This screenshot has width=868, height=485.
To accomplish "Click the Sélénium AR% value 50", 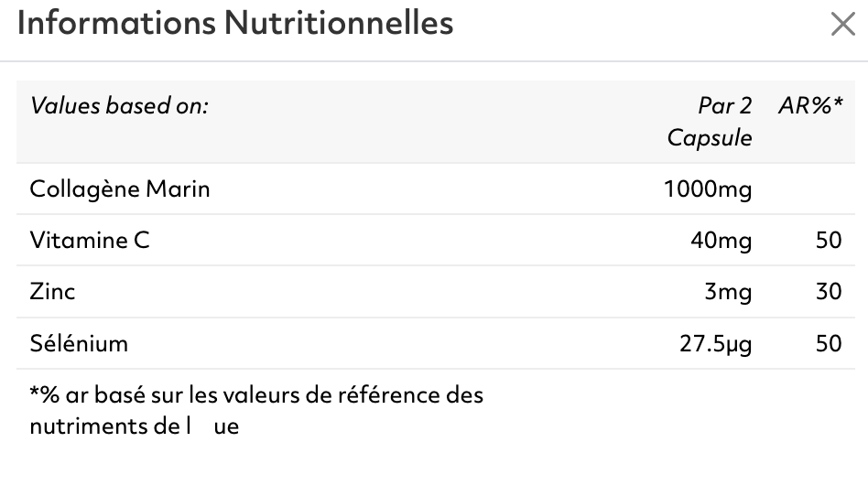I will (828, 344).
